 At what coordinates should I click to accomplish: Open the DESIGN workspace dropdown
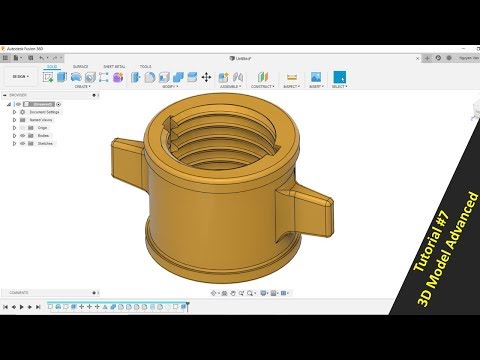point(20,77)
